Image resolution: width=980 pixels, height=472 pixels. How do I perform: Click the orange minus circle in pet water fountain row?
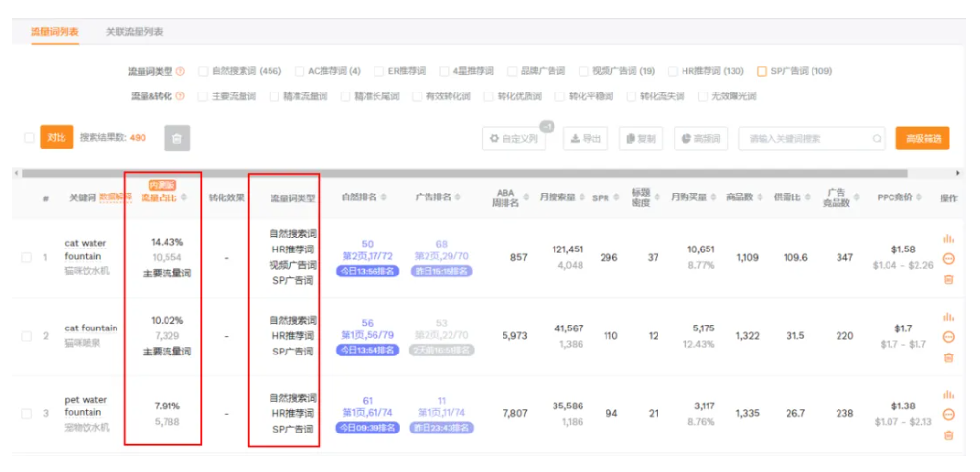click(948, 415)
